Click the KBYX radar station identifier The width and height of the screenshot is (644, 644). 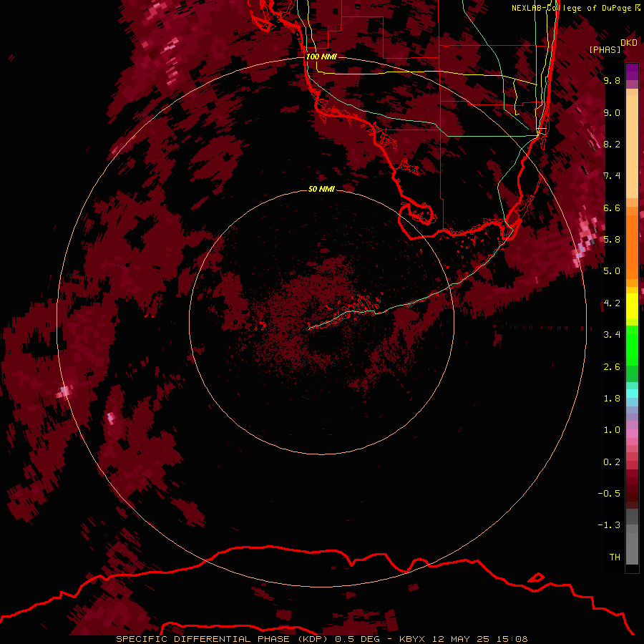[x=412, y=639]
